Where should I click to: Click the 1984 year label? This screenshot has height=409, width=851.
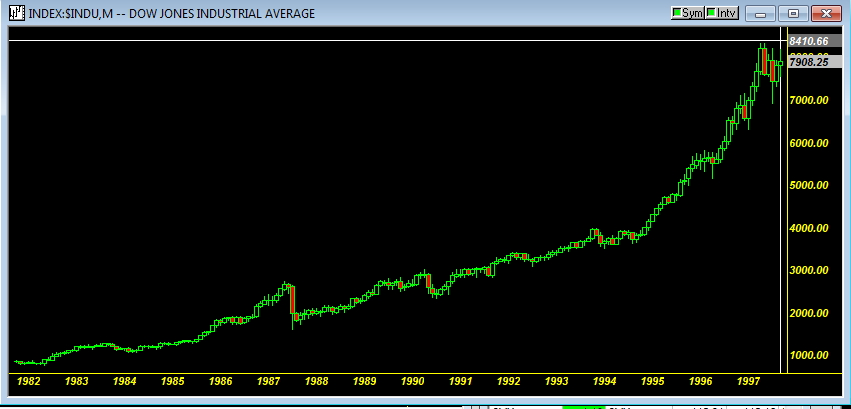[x=124, y=381]
